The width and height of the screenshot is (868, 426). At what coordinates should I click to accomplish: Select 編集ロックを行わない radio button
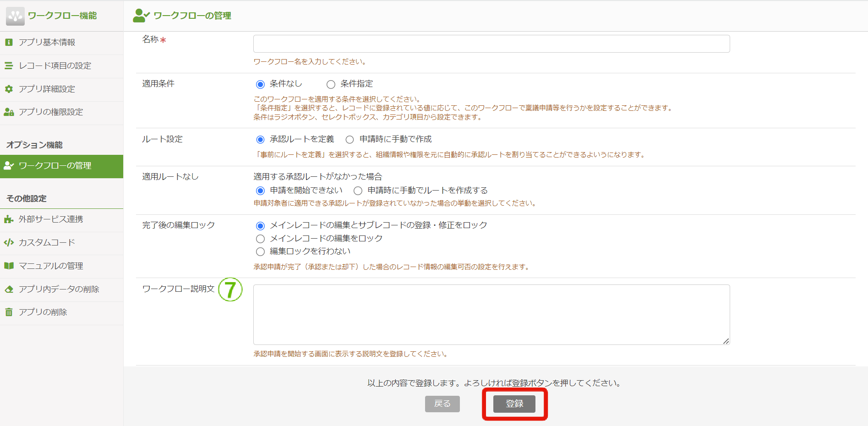[x=260, y=251]
